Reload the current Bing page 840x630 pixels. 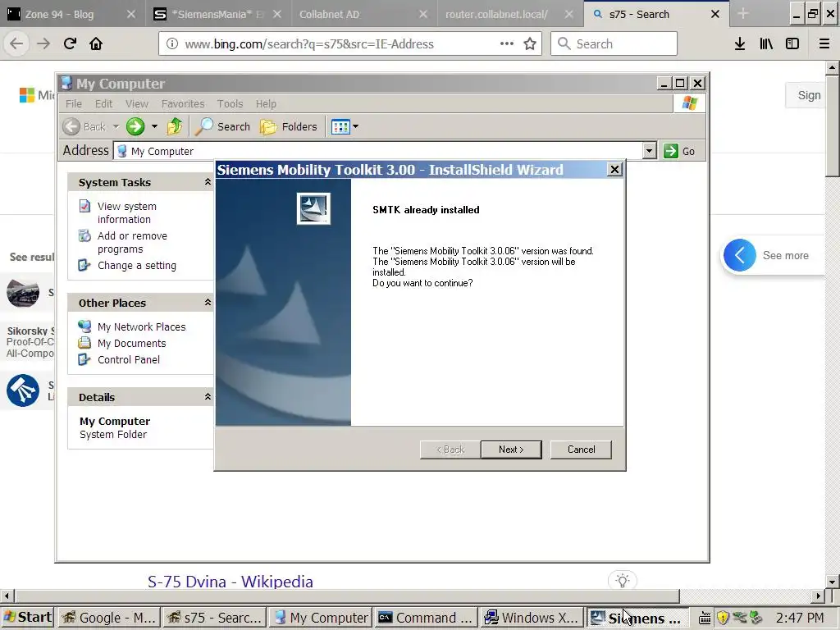coord(70,43)
